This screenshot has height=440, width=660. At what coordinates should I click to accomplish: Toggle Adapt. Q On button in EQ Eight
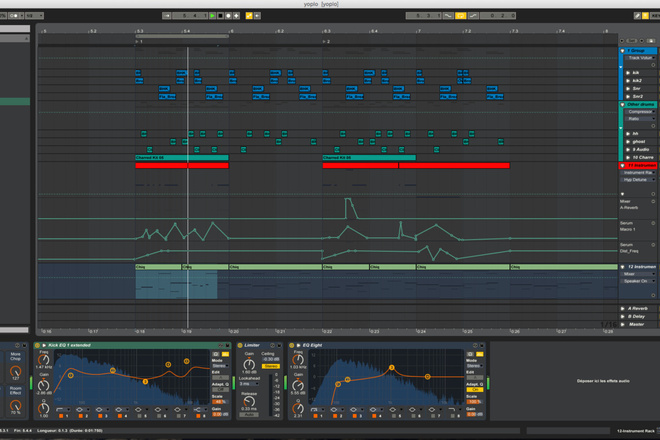[474, 389]
